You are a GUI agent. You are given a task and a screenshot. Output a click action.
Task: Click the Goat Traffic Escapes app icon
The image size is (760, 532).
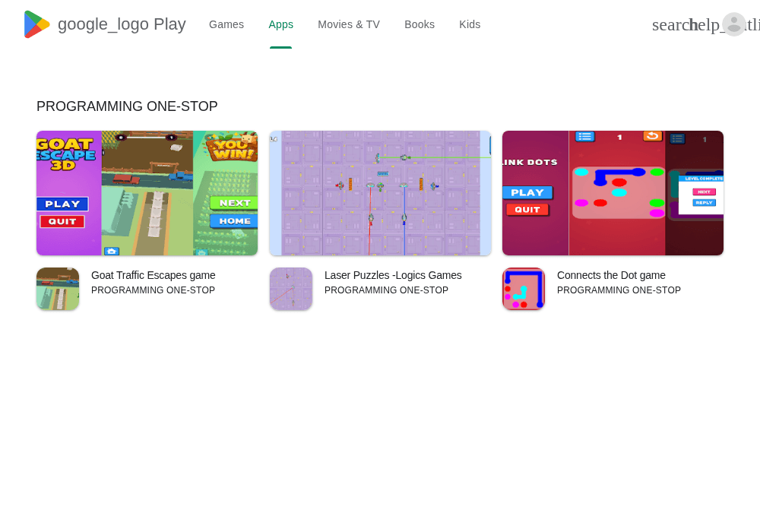58,289
